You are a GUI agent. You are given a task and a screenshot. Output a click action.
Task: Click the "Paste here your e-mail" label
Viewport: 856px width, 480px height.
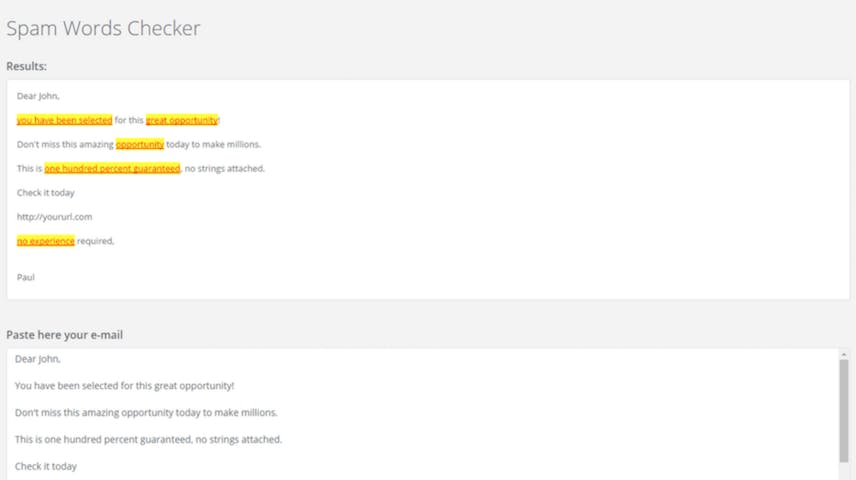pyautogui.click(x=65, y=335)
